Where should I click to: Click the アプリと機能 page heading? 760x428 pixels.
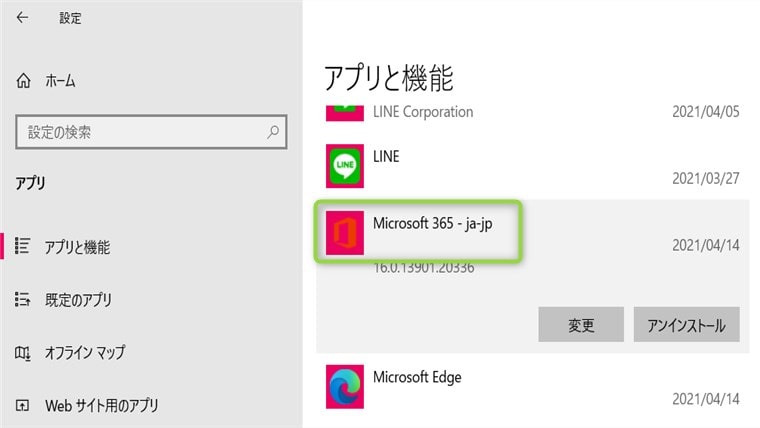[x=389, y=78]
